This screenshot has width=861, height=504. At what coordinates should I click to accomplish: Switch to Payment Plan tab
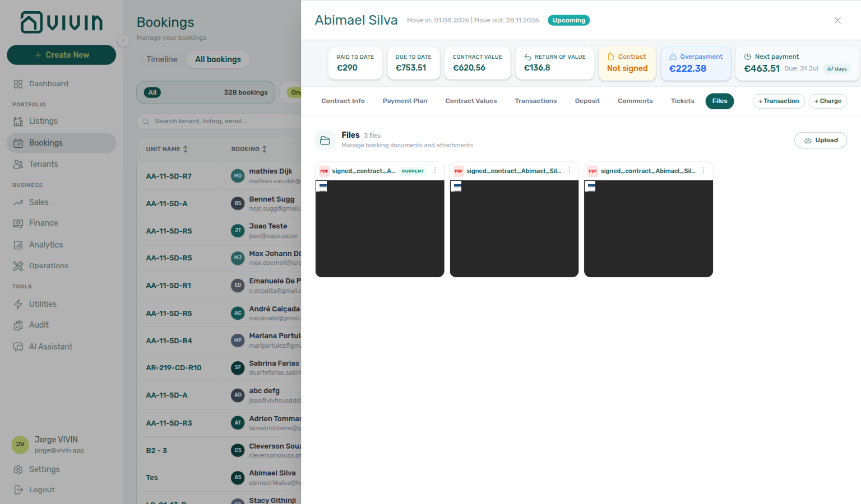405,101
